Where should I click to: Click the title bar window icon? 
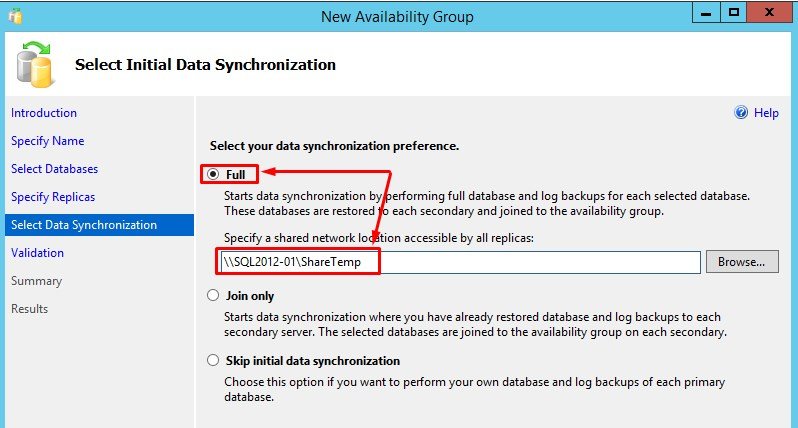14,16
